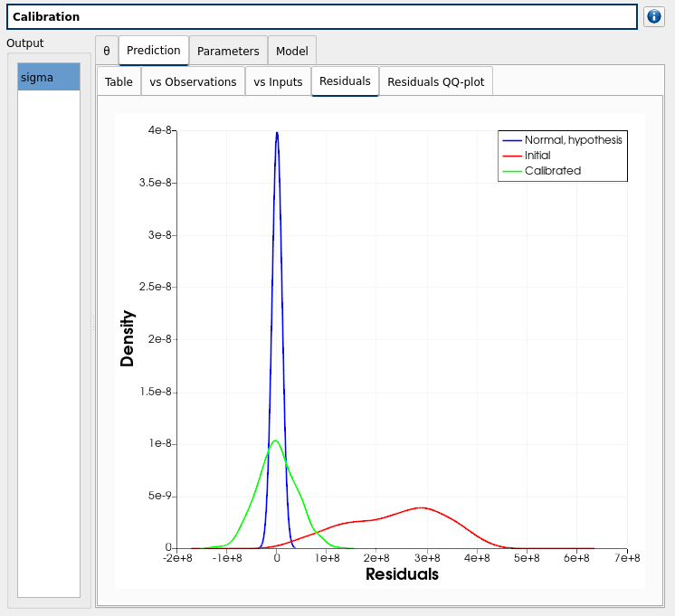
Task: Click the Residuals x-axis title
Action: click(402, 574)
